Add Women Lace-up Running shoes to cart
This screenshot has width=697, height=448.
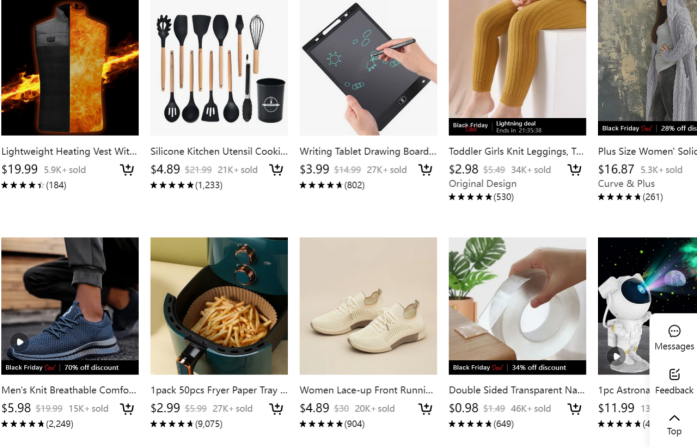425,408
